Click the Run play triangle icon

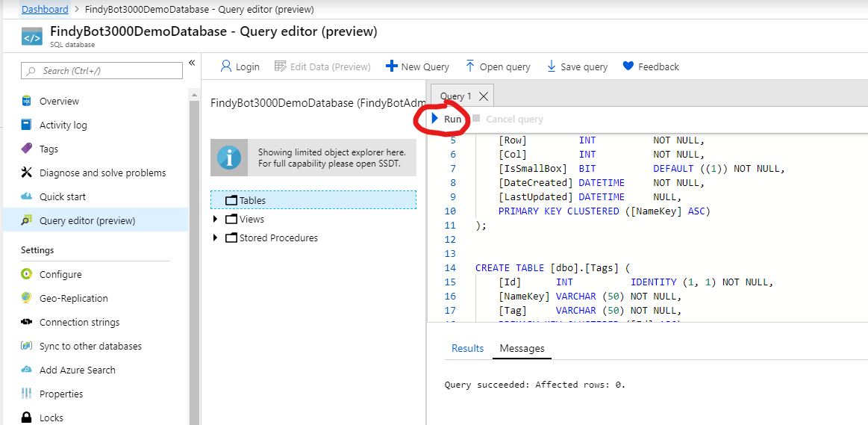tap(435, 119)
